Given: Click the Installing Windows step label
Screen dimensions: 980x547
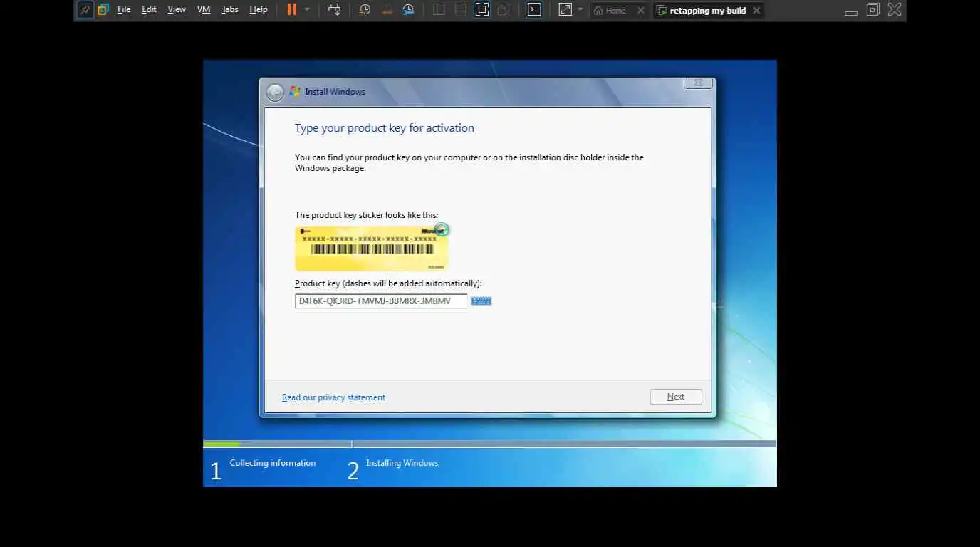Looking at the screenshot, I should pyautogui.click(x=402, y=463).
